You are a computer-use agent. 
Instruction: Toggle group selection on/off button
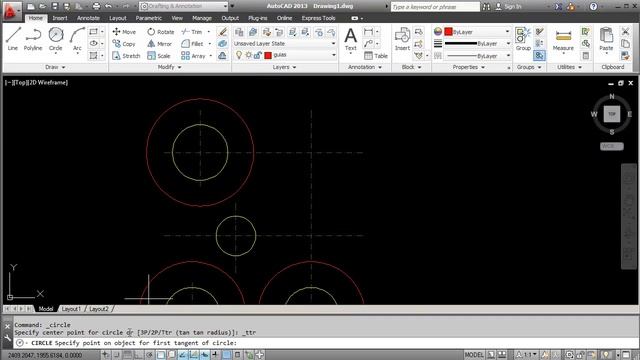pos(539,56)
